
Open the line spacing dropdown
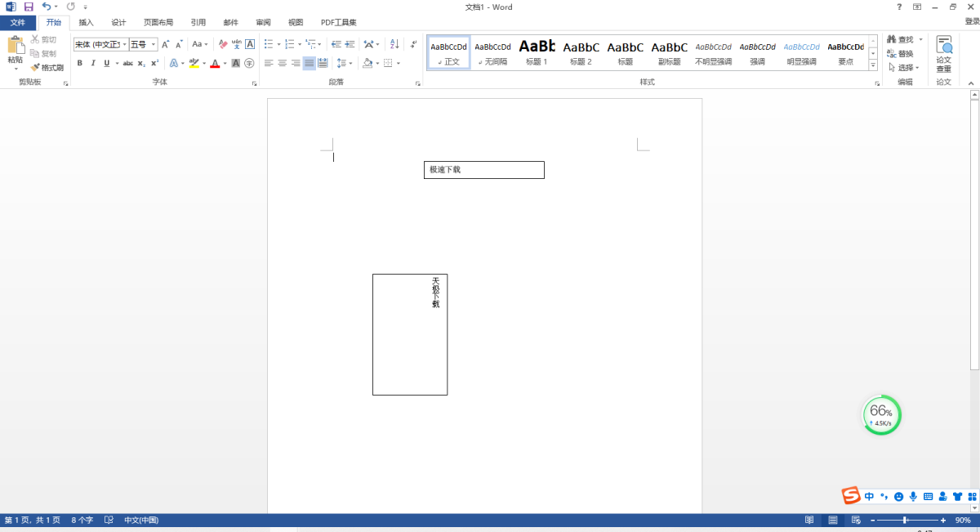coord(345,63)
